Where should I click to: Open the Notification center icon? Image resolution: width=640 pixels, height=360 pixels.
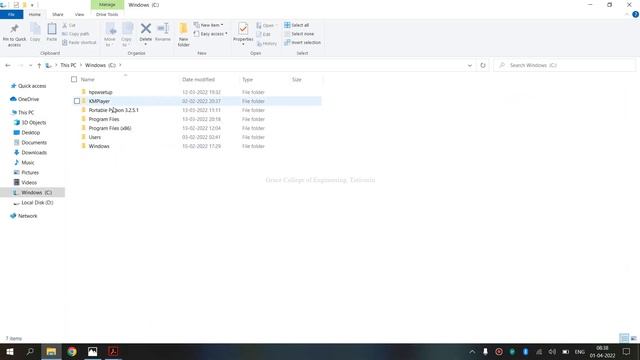coord(627,351)
